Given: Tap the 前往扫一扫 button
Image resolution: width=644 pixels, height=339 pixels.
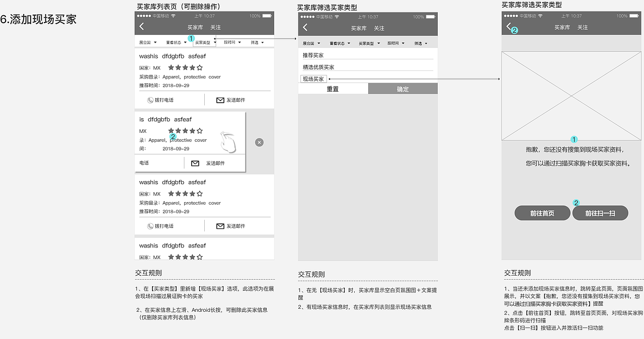Looking at the screenshot, I should point(600,213).
